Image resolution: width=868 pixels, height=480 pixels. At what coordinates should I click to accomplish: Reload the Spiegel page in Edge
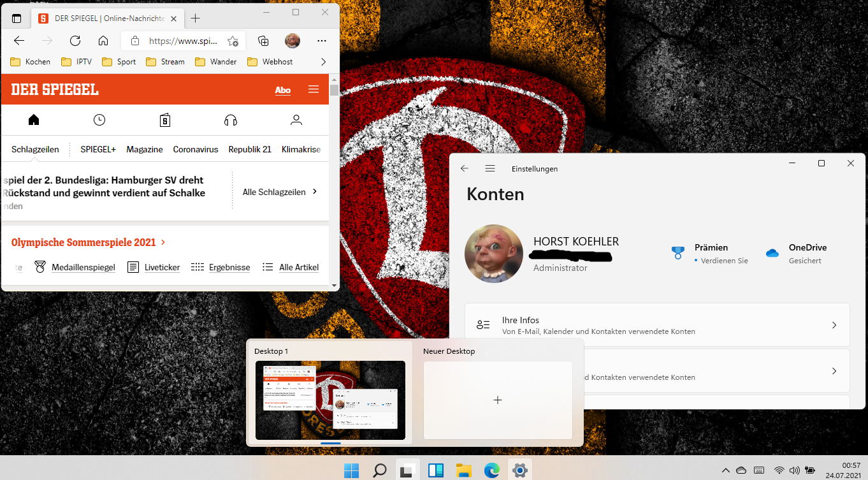75,41
